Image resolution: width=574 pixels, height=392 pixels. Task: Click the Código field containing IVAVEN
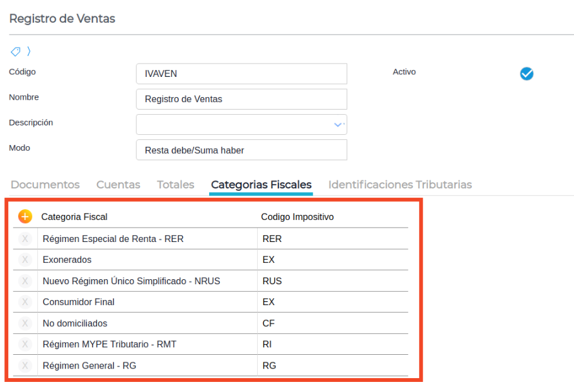point(241,74)
